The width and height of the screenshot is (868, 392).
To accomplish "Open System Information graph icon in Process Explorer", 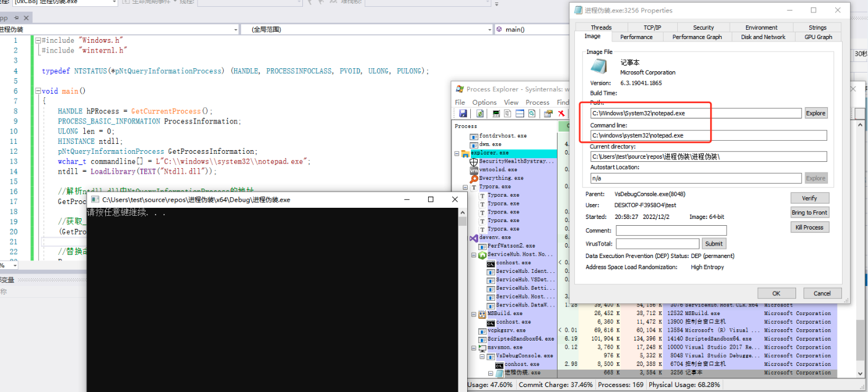I will (496, 113).
